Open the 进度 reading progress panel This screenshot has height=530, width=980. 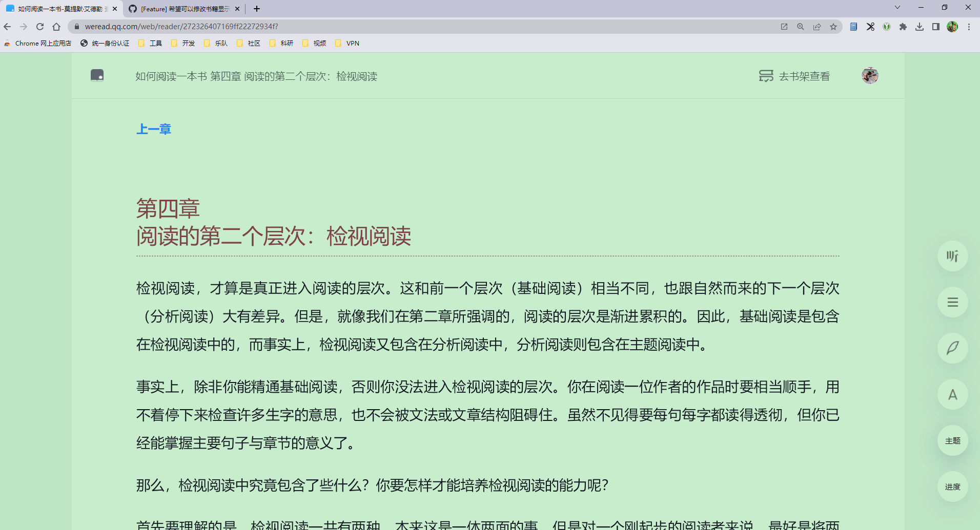(952, 486)
